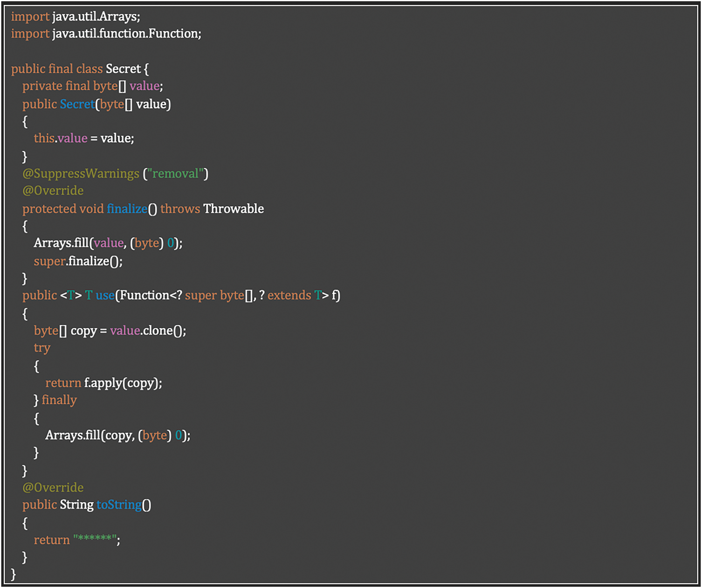The image size is (702, 588).
Task: Click the blue use method name
Action: 105,296
